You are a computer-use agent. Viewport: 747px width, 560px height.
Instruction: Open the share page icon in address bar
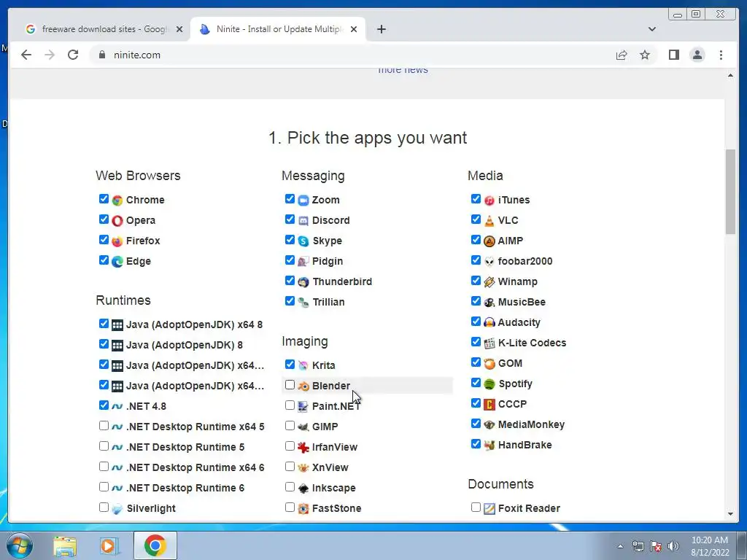(622, 55)
